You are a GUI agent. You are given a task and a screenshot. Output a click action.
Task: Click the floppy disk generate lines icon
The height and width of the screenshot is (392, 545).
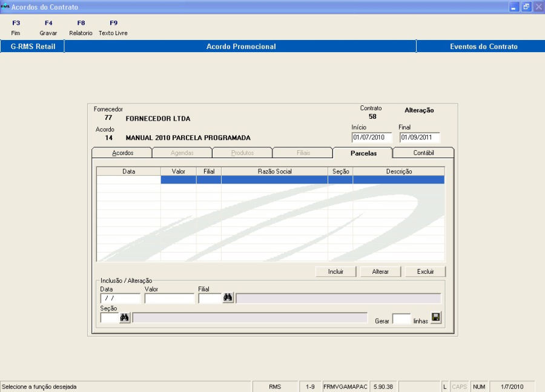(x=436, y=317)
